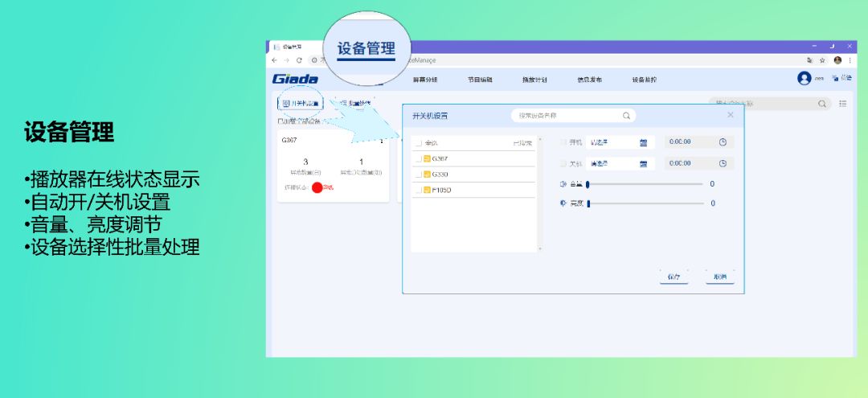Open calendar icon for power-off (关机) schedule
The image size is (868, 398).
coord(643,163)
